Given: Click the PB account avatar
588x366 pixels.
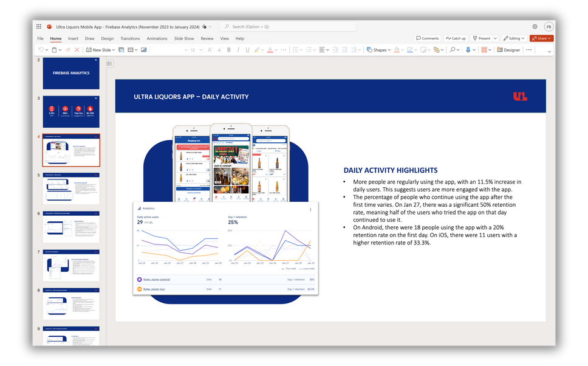Looking at the screenshot, I should point(549,27).
